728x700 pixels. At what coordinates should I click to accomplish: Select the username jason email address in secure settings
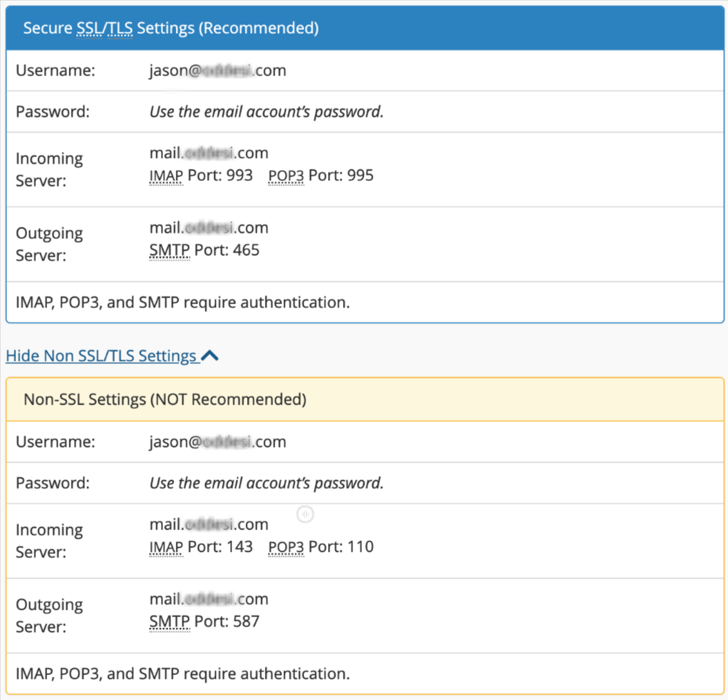coord(217,70)
